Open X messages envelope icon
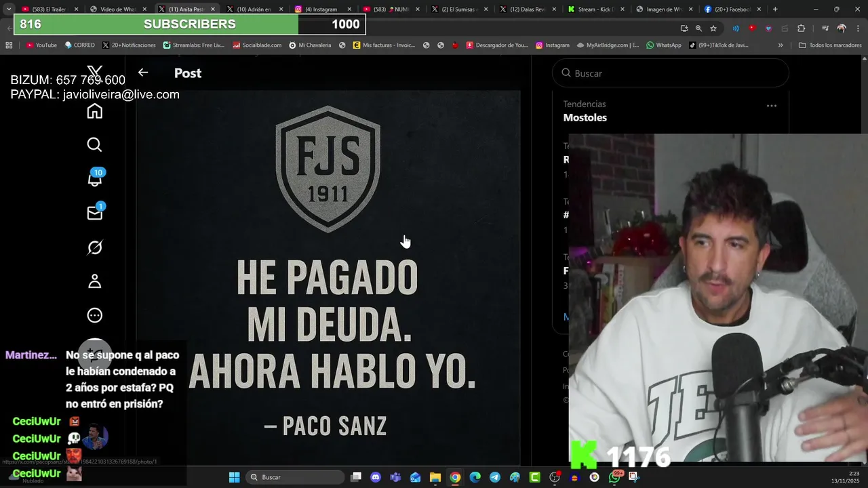Screen dimensions: 868x488 point(95,213)
